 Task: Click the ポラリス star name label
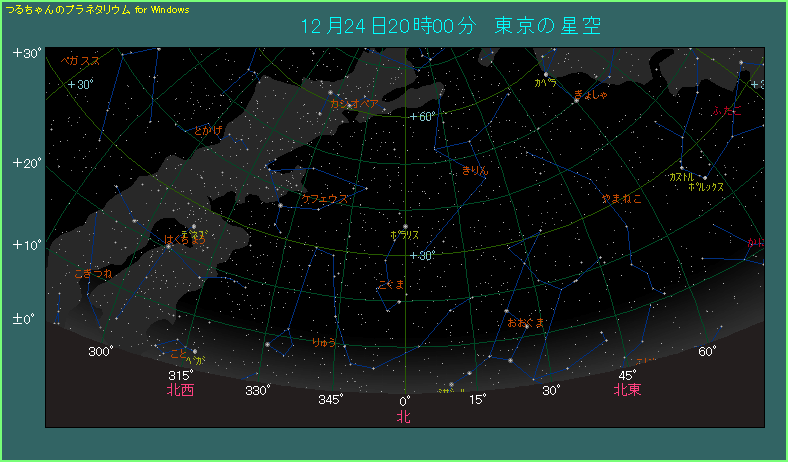[405, 235]
